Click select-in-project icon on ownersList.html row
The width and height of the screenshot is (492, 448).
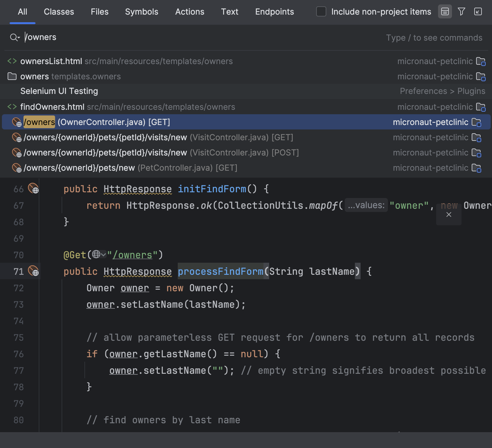click(481, 61)
